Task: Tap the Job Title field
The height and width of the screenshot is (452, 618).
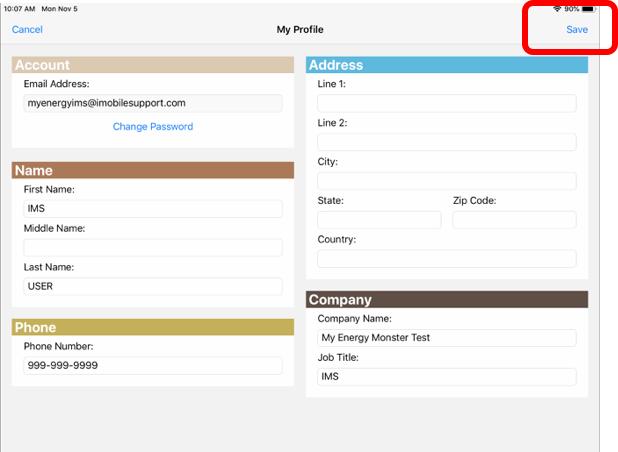Action: click(x=447, y=377)
